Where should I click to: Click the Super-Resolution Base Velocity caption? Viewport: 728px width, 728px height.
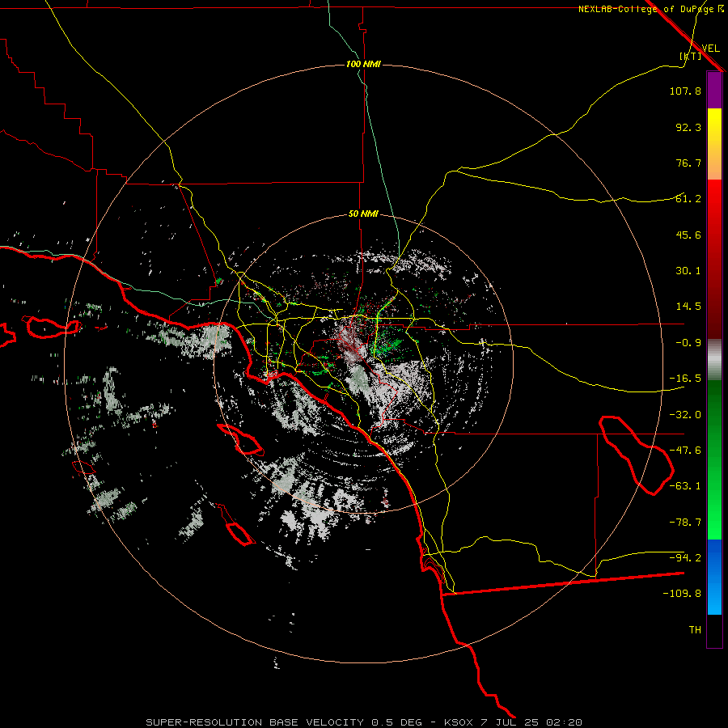364,722
